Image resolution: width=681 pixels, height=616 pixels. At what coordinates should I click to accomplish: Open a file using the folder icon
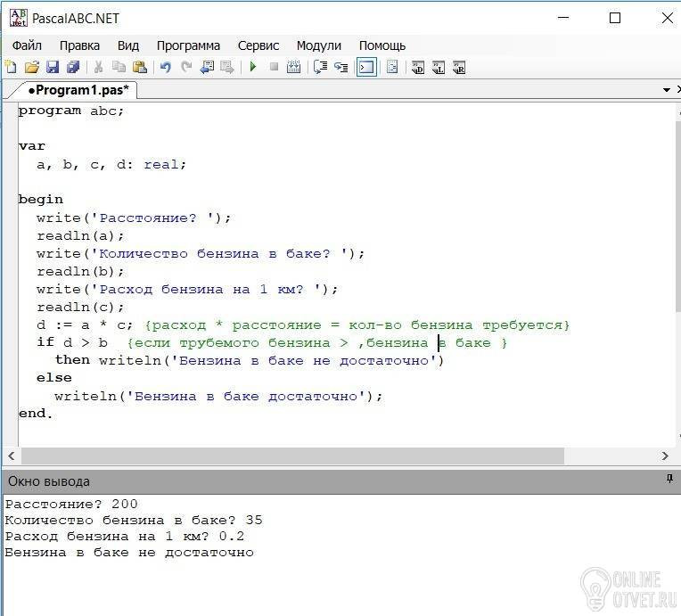click(x=31, y=68)
